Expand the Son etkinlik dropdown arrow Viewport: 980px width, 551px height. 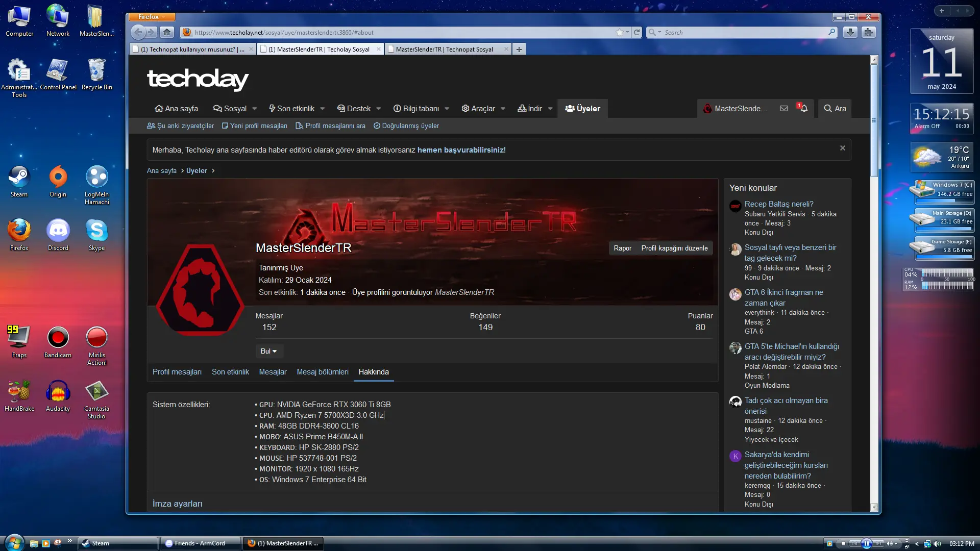322,109
